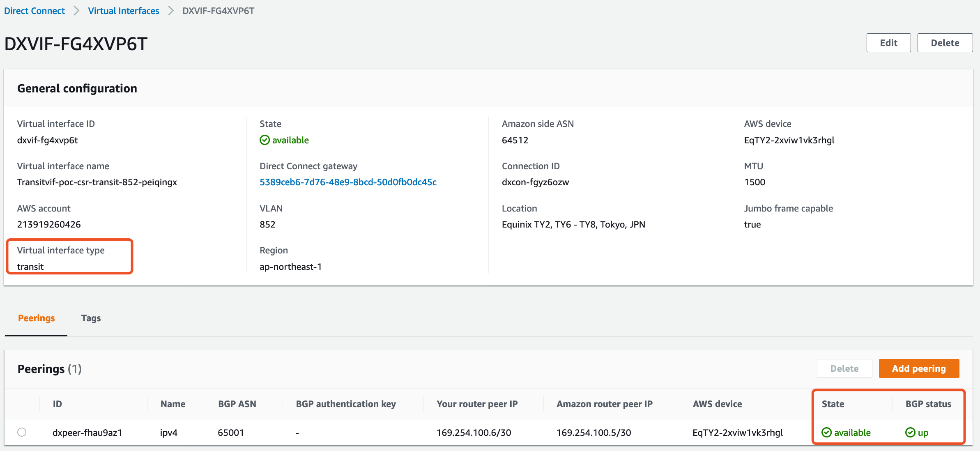The image size is (980, 451).
Task: Click the available check icon in peering row
Action: point(826,433)
